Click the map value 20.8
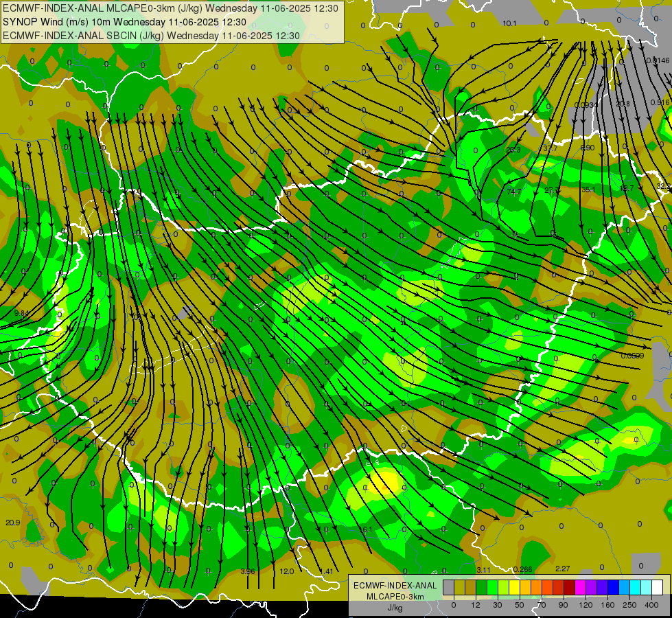The height and width of the screenshot is (618, 672). pos(623,104)
